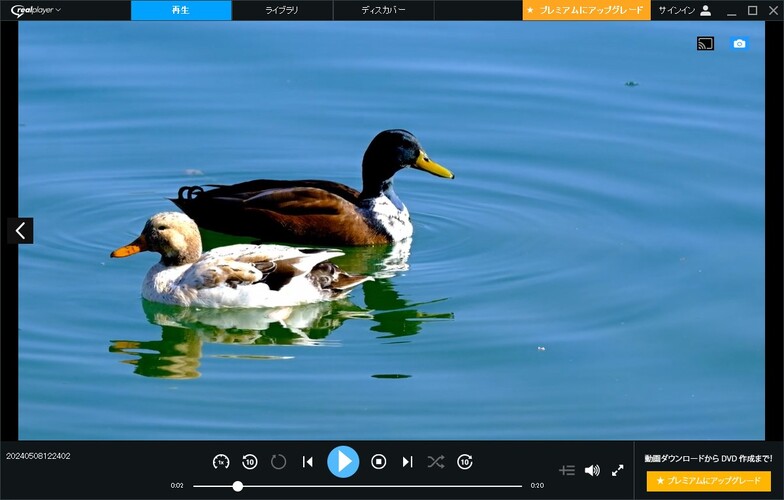Open the RealPlayer logo dropdown menu
The width and height of the screenshot is (784, 500).
click(36, 10)
